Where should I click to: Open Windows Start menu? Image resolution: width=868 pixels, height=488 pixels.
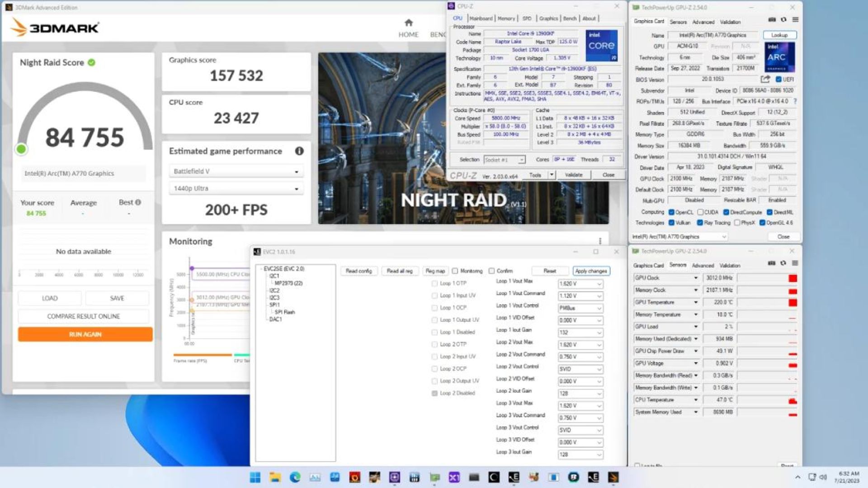[x=255, y=477]
